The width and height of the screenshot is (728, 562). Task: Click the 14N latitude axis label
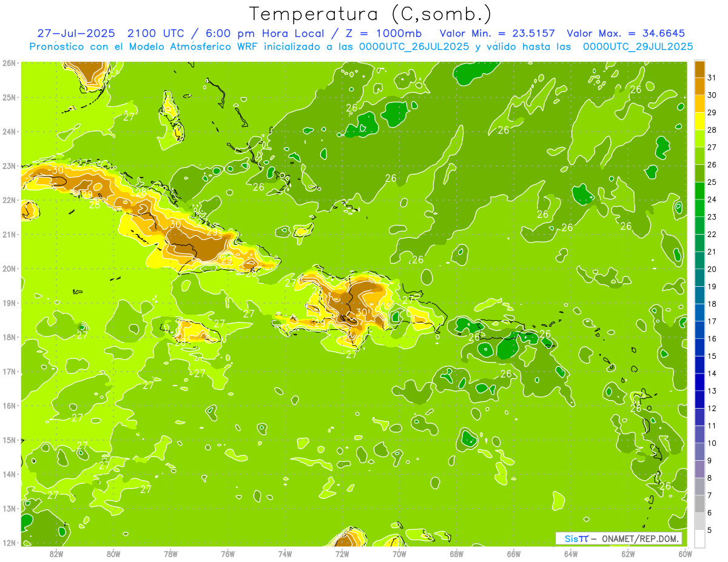(8, 474)
